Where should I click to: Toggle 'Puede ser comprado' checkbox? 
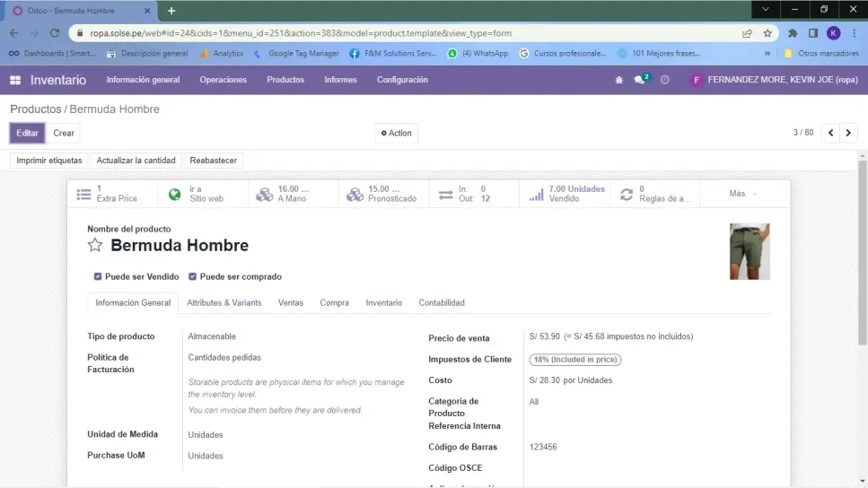point(193,277)
